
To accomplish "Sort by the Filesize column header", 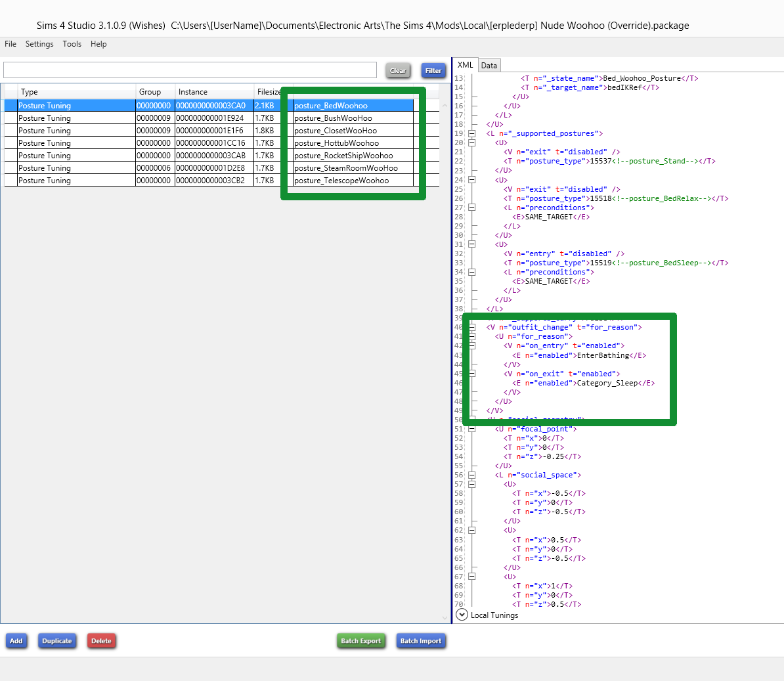I will pyautogui.click(x=269, y=92).
